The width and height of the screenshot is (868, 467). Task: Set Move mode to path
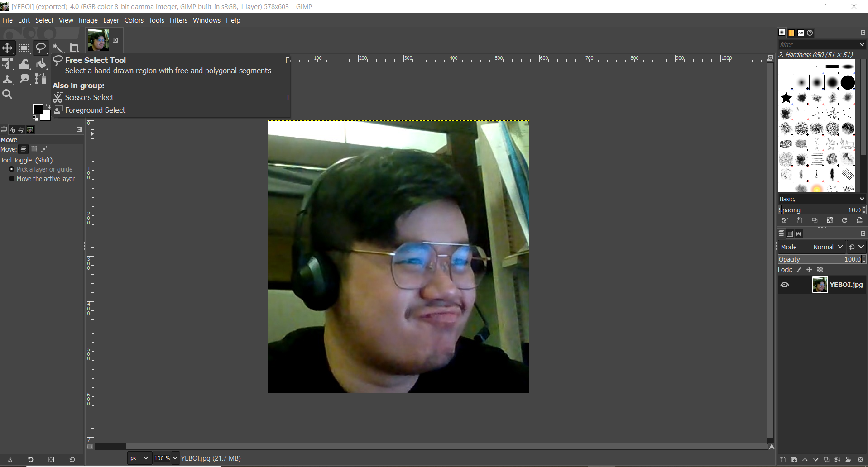pos(44,149)
